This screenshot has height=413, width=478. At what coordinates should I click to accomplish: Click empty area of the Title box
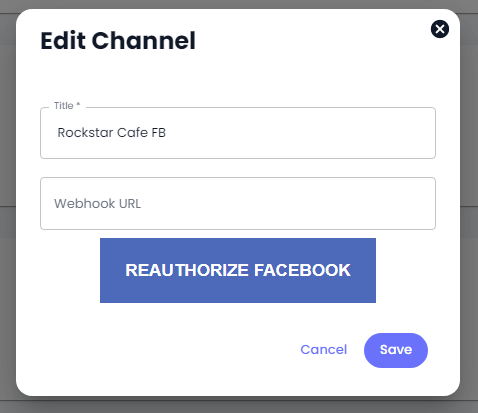point(300,133)
